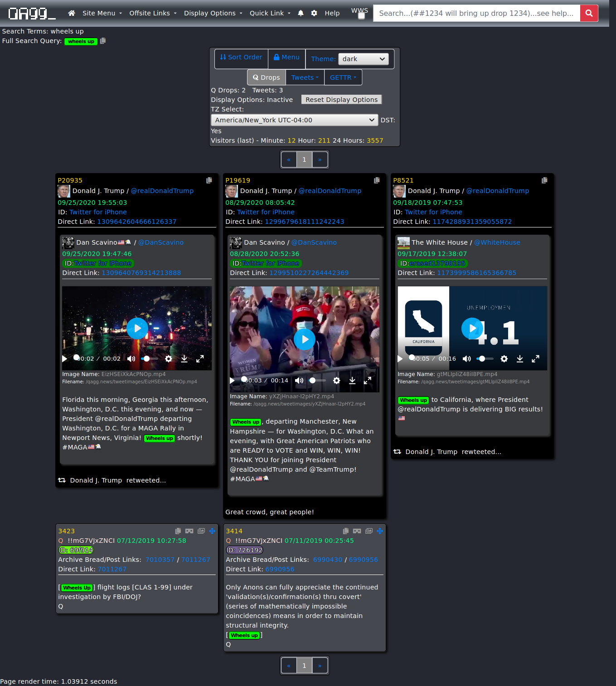The width and height of the screenshot is (616, 686).
Task: Expand the Display Options dropdown
Action: click(213, 13)
